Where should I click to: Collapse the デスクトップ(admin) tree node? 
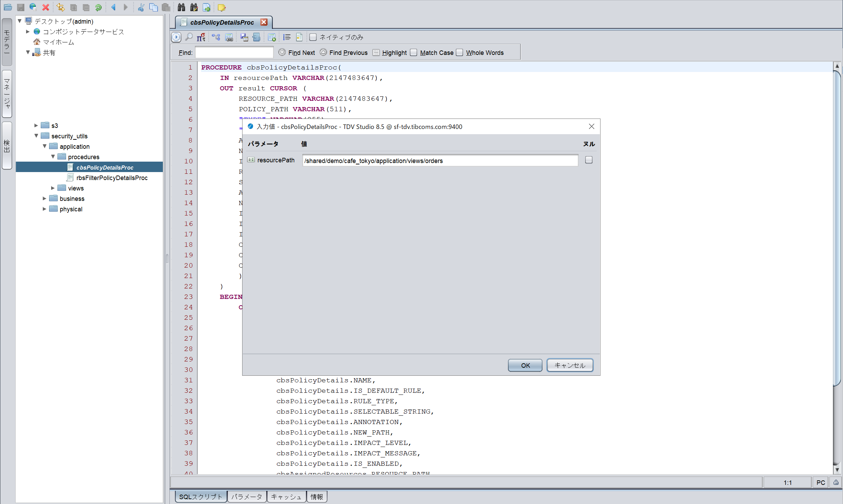click(20, 21)
